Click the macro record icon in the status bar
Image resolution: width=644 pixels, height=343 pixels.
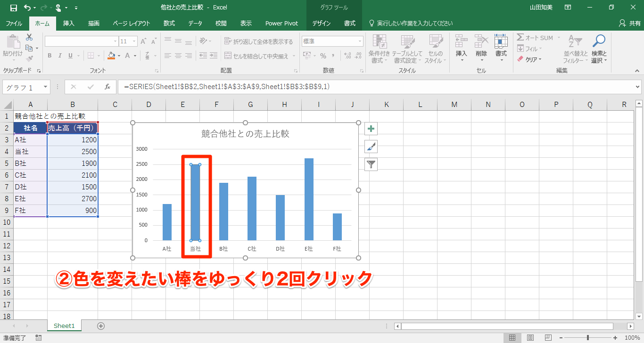pos(38,337)
